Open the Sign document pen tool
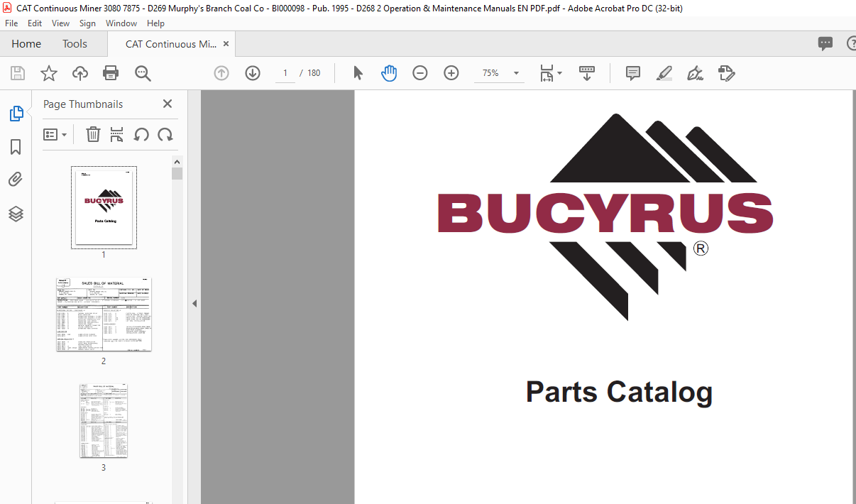The height and width of the screenshot is (504, 856). coord(696,73)
